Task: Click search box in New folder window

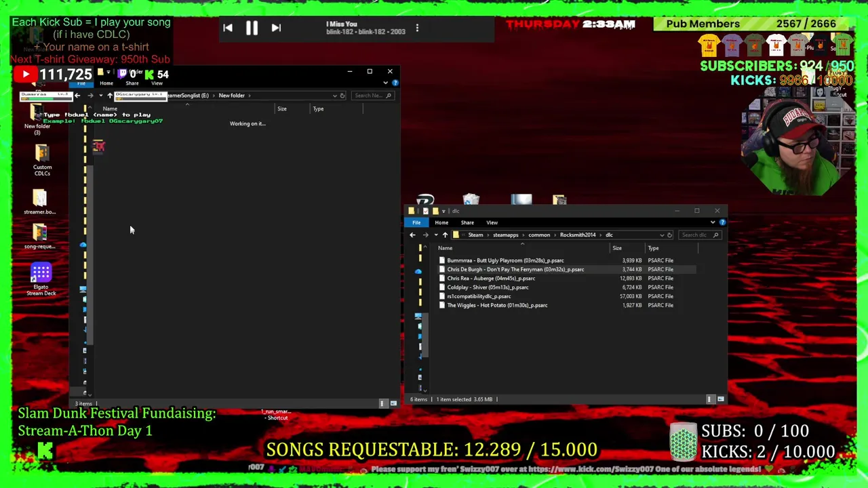Action: click(x=372, y=96)
